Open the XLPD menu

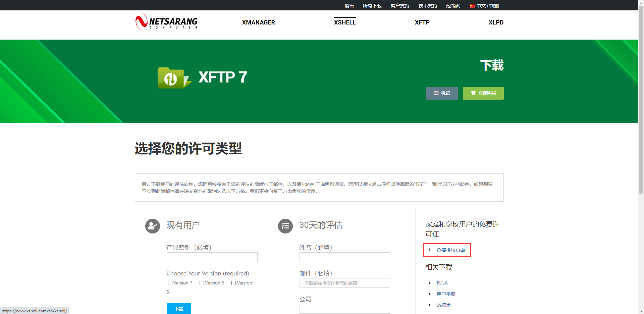(496, 22)
